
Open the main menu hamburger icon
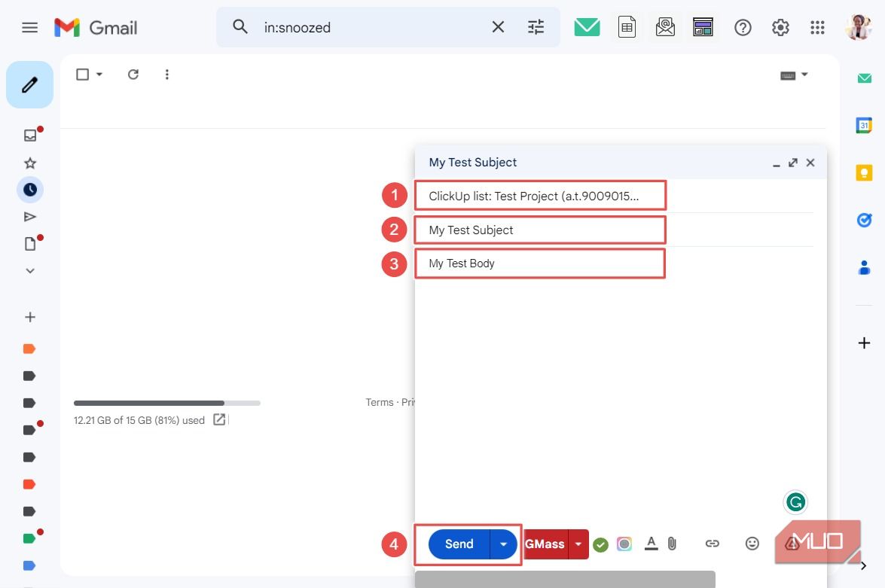coord(29,27)
